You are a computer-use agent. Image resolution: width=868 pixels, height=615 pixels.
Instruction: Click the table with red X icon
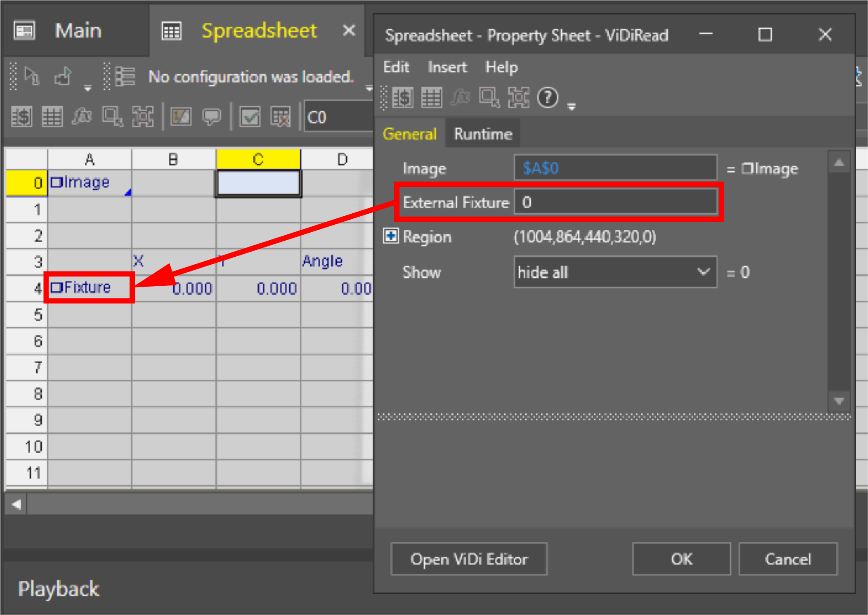pos(280,116)
